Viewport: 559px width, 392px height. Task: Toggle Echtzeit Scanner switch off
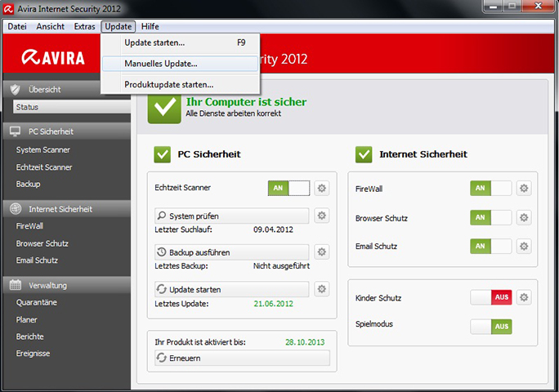288,189
